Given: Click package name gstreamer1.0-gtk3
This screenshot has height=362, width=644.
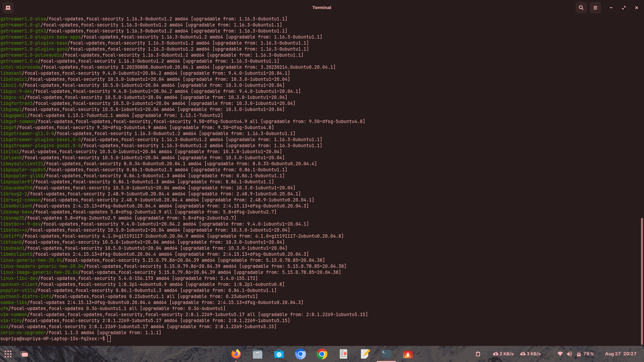Looking at the screenshot, I should coord(23,31).
